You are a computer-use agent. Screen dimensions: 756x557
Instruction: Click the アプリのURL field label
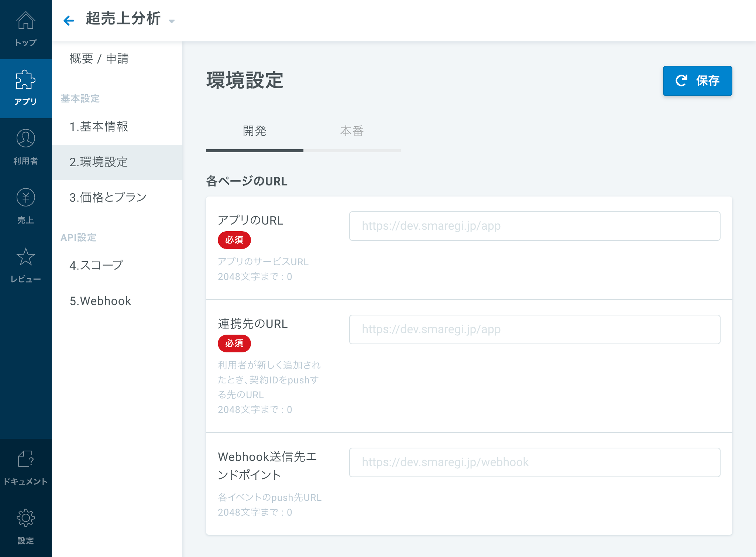coord(250,221)
